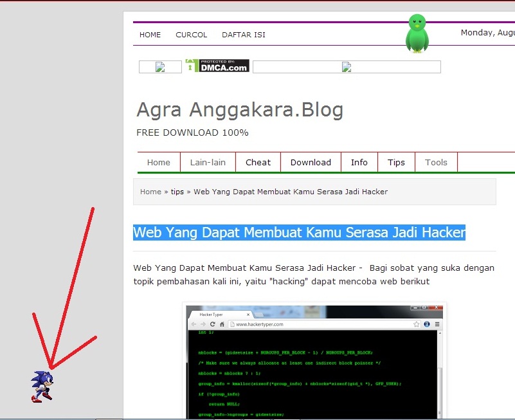Click the small broken image left of DMCA badge

[160, 67]
